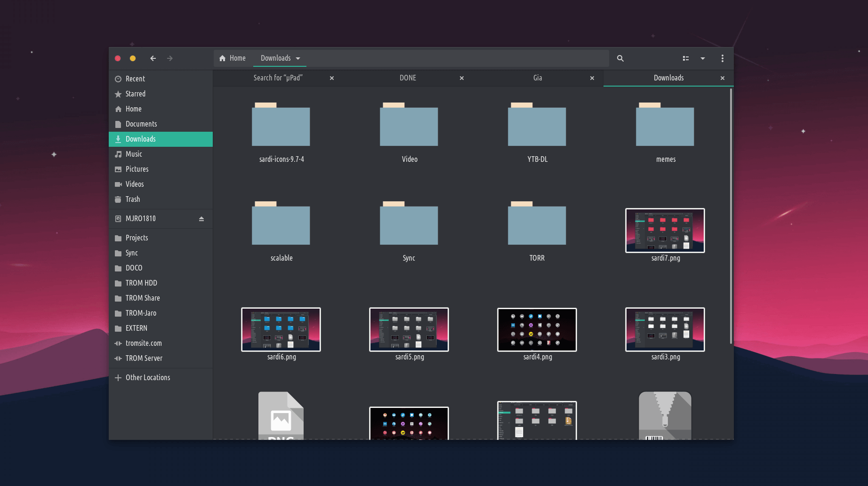The image size is (868, 486).
Task: Eject the MJRO1810 drive
Action: (201, 219)
